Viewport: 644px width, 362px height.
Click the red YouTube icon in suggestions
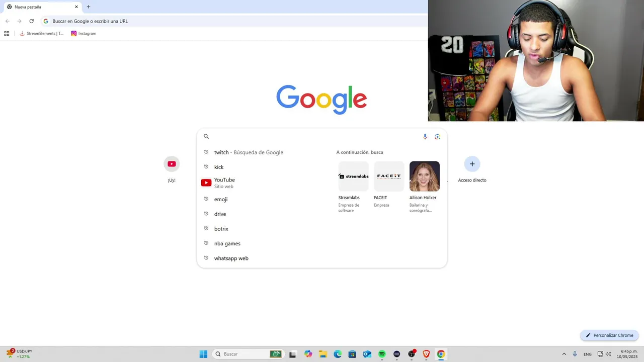[206, 183]
